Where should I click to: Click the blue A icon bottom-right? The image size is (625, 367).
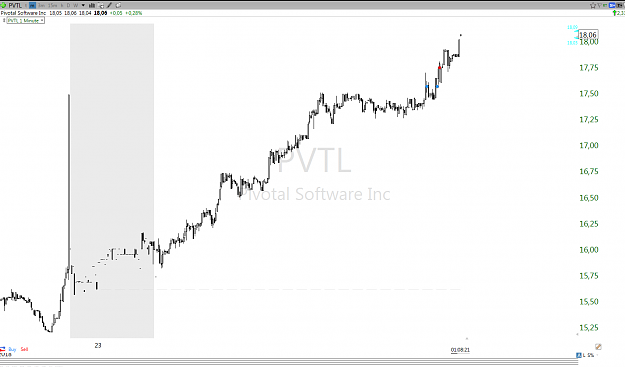[579, 355]
